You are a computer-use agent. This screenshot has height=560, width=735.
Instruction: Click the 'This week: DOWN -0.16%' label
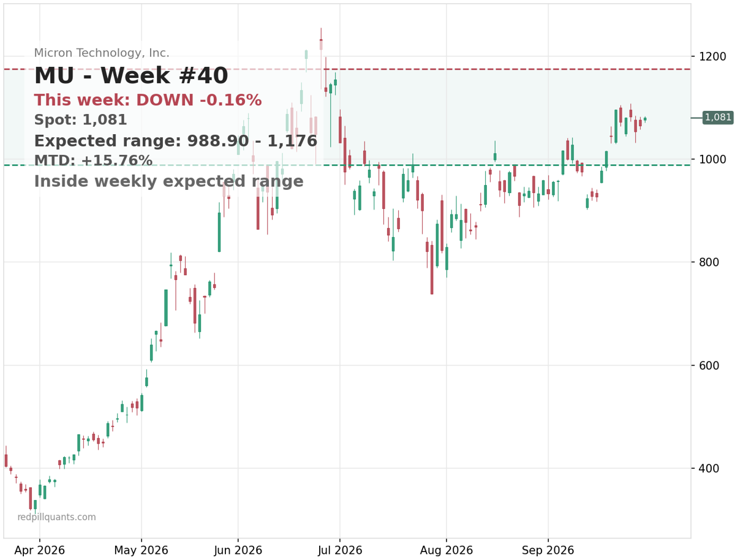click(x=148, y=100)
